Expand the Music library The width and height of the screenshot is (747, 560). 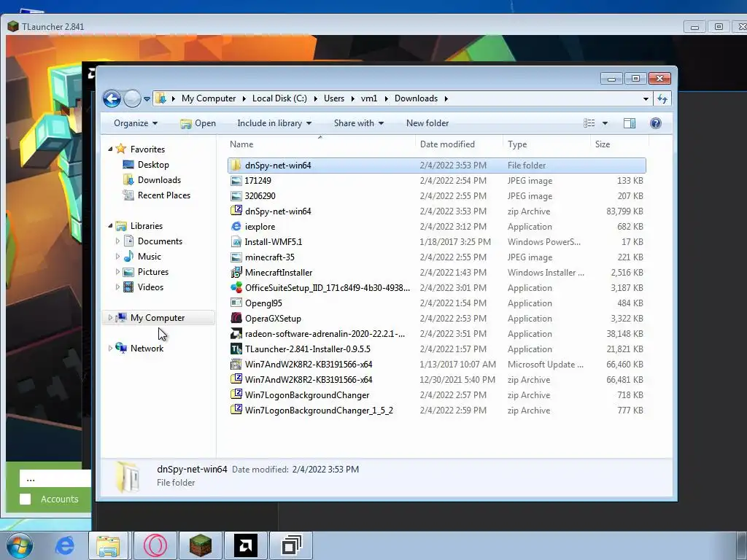point(117,256)
